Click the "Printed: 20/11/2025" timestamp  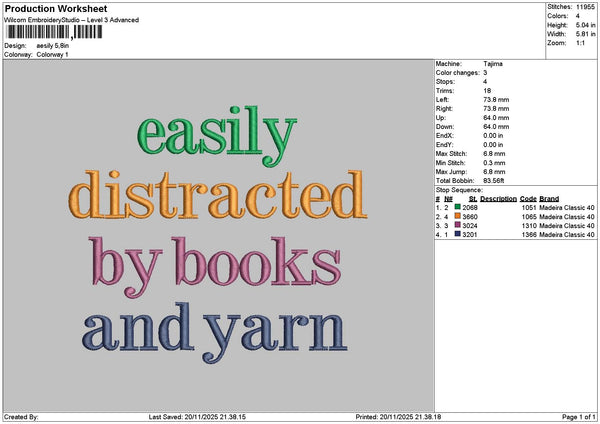pyautogui.click(x=398, y=417)
